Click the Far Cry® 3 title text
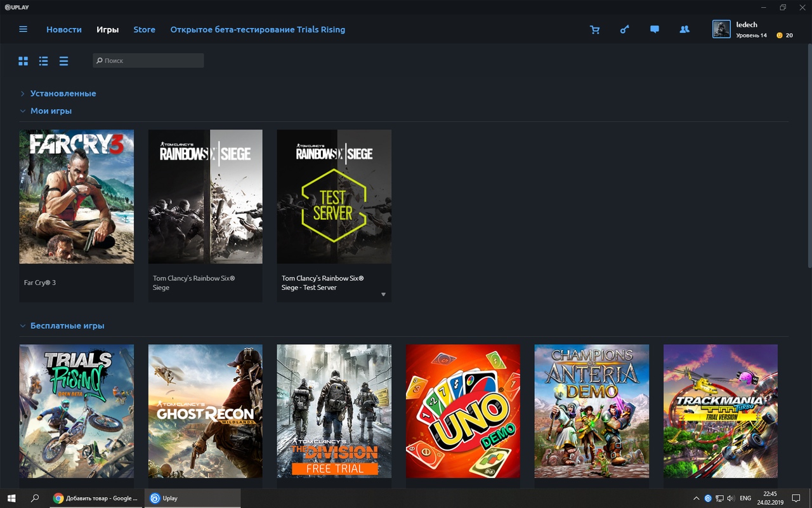Image resolution: width=812 pixels, height=508 pixels. click(40, 283)
